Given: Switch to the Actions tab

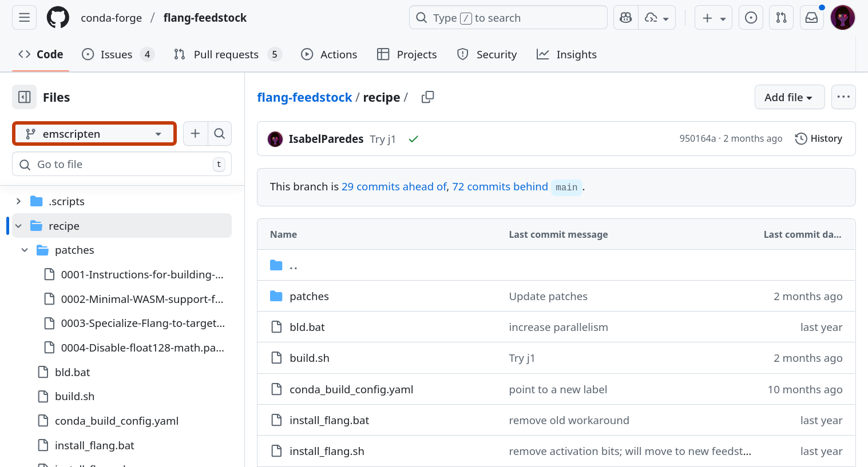Looking at the screenshot, I should [329, 54].
